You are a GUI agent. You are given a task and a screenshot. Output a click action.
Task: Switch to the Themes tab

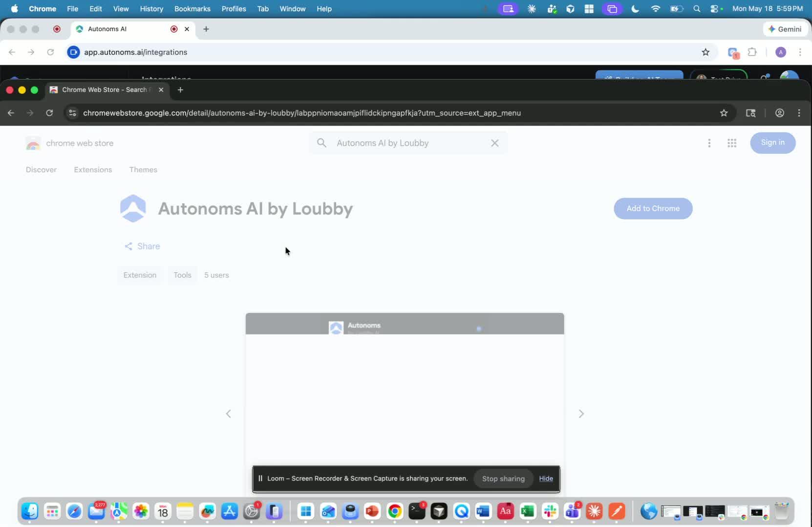tap(143, 170)
